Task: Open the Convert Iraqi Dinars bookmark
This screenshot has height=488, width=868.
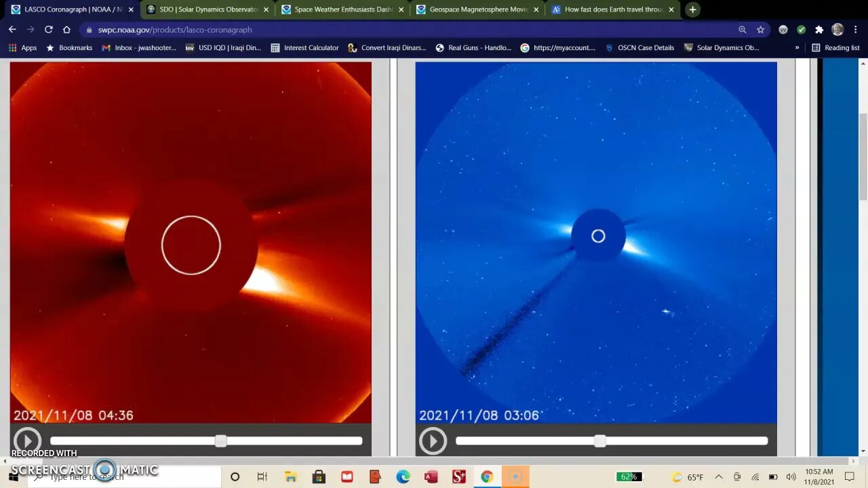Action: click(x=387, y=48)
